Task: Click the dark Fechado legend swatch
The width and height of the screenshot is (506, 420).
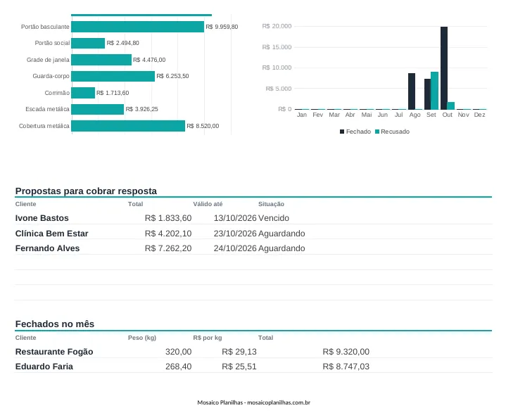Action: point(342,132)
